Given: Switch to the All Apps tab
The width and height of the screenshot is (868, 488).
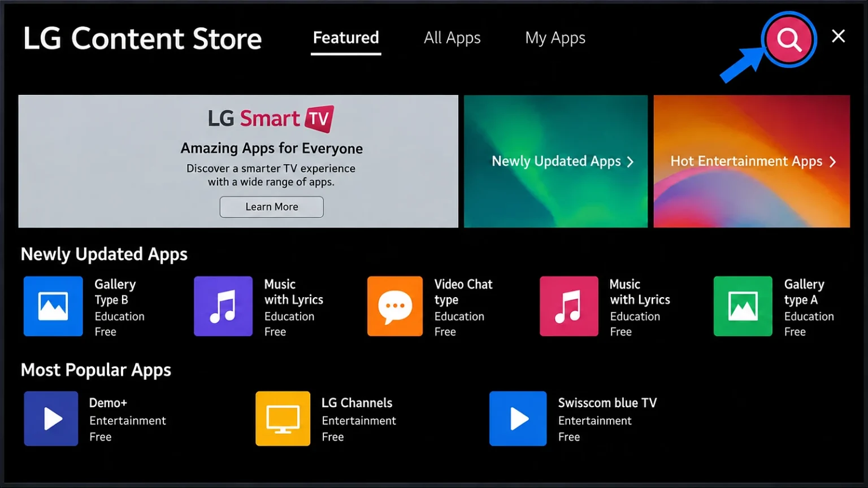Looking at the screenshot, I should tap(452, 38).
